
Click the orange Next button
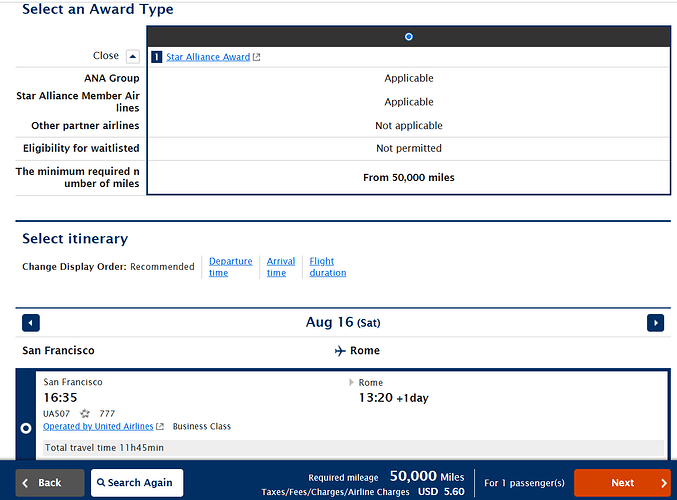[622, 483]
